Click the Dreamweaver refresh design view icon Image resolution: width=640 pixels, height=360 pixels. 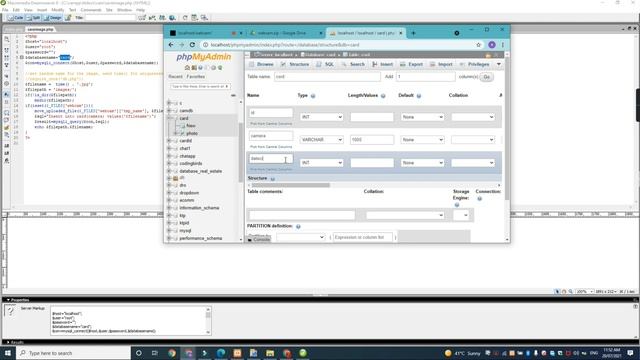pyautogui.click(x=185, y=18)
